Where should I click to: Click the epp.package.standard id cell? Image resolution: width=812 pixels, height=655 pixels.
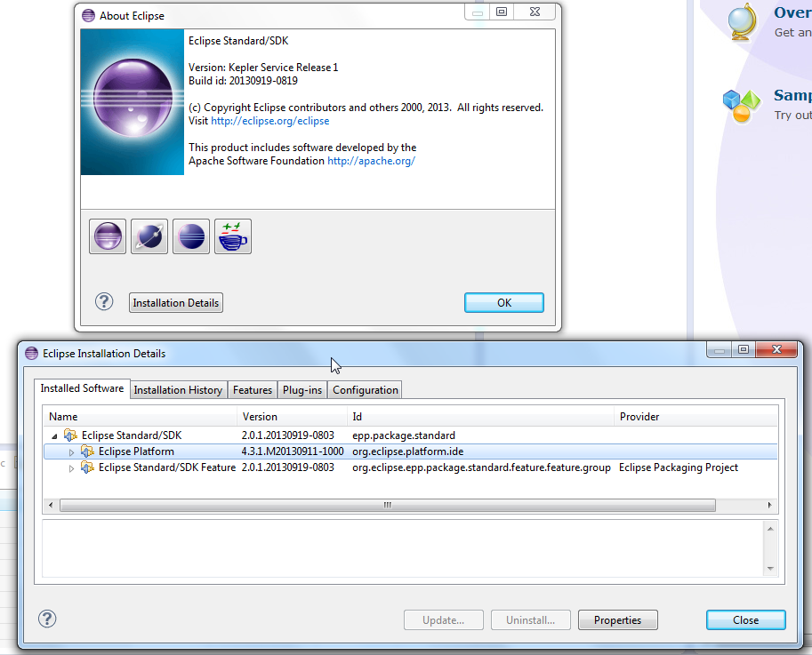coord(404,435)
